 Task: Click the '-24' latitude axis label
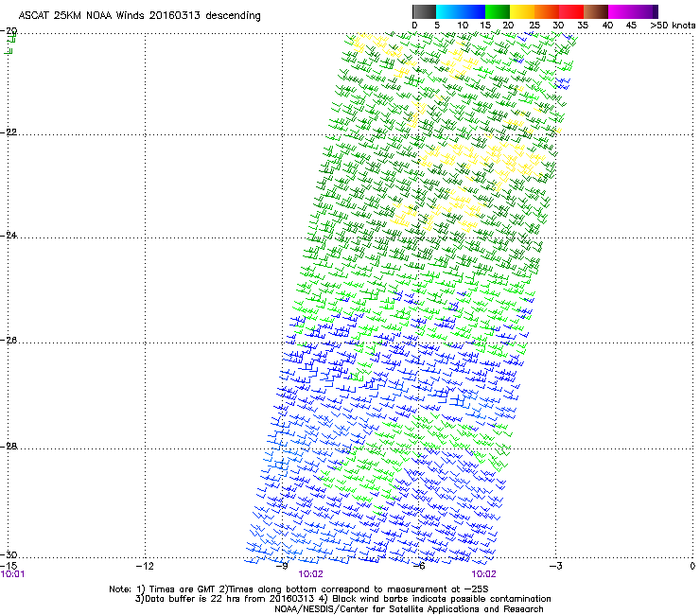[x=9, y=235]
